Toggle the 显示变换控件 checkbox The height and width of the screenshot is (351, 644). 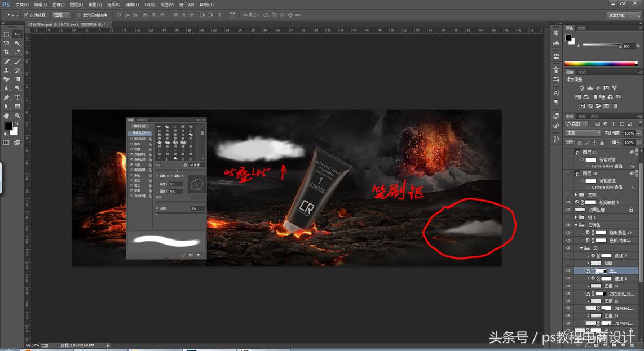pos(80,15)
